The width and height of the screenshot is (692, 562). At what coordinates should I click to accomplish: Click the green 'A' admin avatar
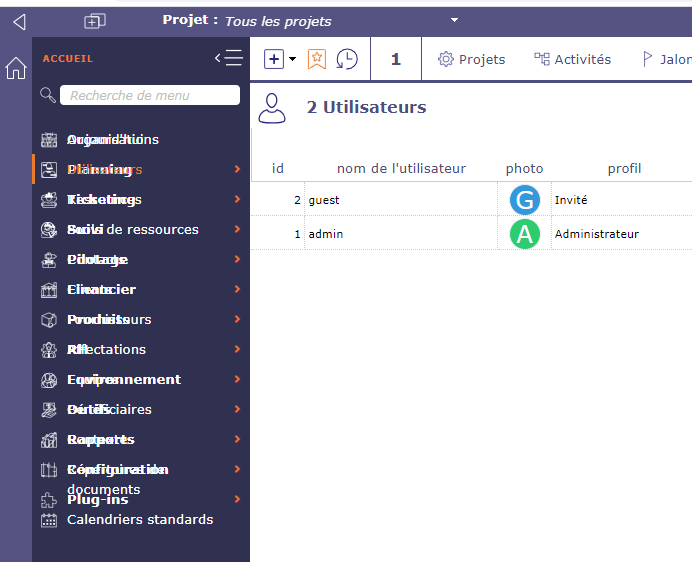tap(524, 234)
